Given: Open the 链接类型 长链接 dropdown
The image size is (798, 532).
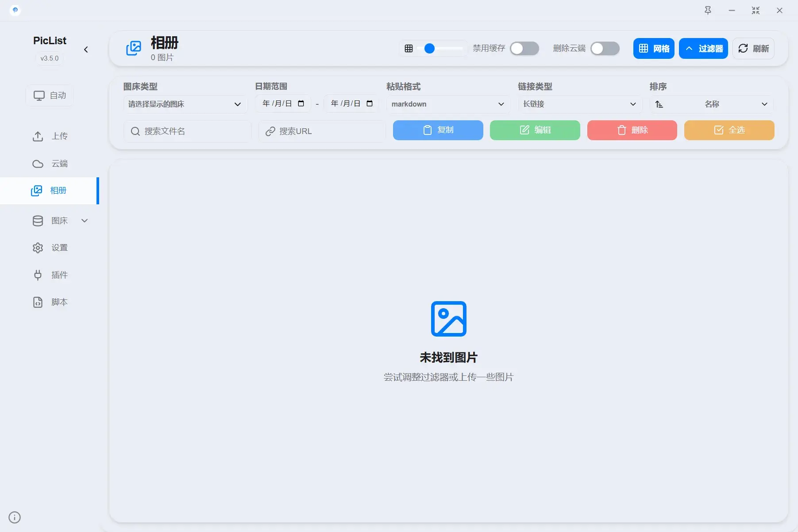Looking at the screenshot, I should coord(580,104).
